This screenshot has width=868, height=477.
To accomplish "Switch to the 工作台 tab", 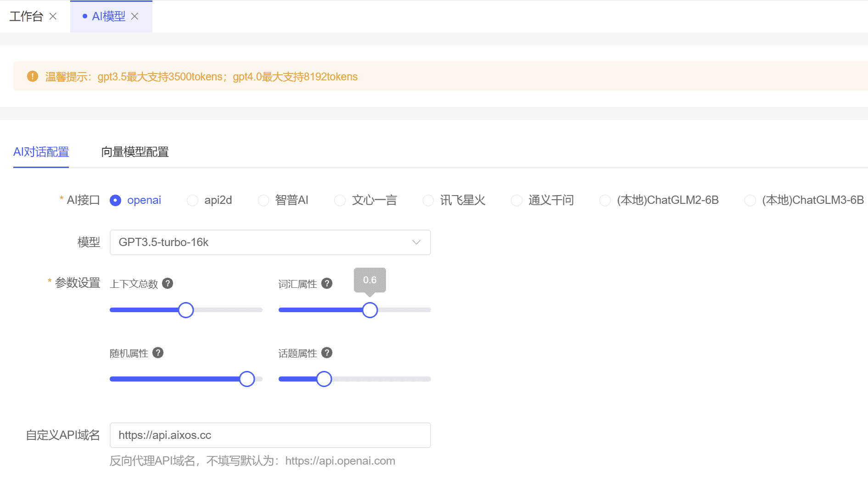I will click(x=26, y=17).
